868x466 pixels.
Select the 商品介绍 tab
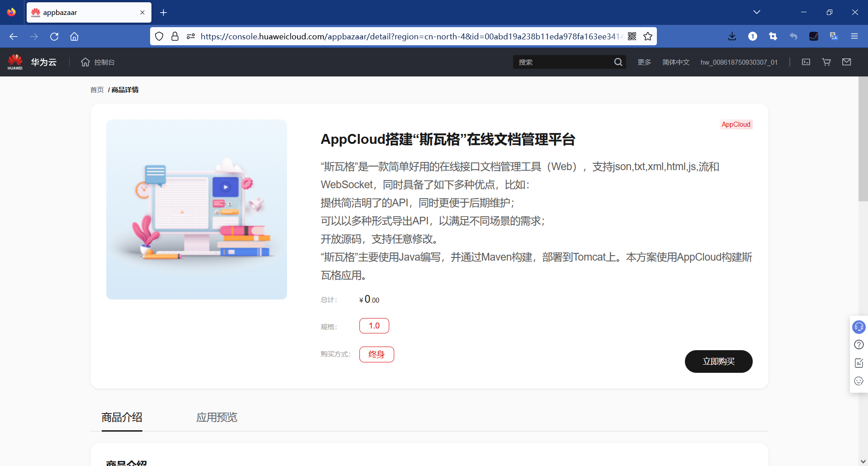point(122,418)
